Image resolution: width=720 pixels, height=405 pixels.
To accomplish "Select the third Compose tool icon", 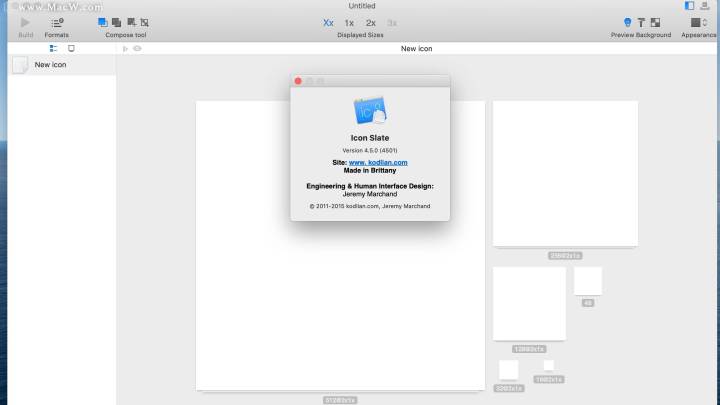I will point(131,22).
